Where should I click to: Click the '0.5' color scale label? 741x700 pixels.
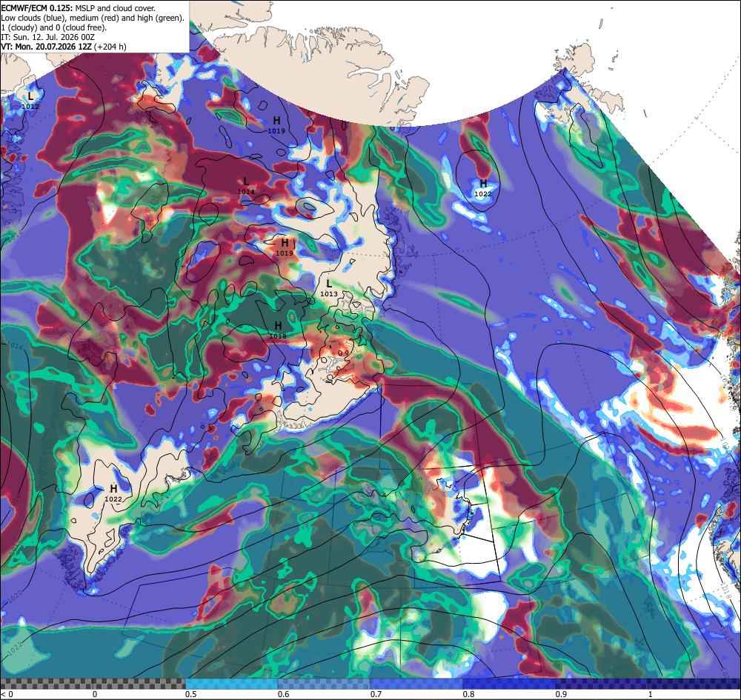point(191,694)
